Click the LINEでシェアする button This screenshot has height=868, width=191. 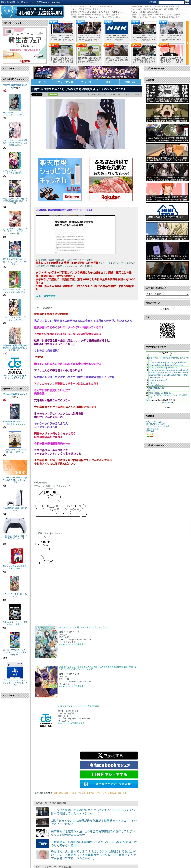tap(109, 774)
